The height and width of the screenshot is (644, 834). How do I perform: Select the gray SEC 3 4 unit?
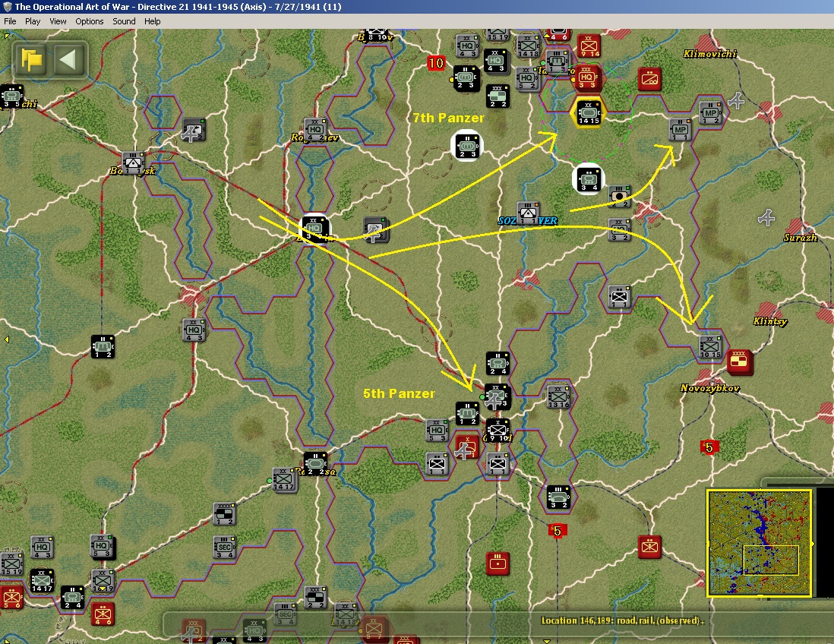pyautogui.click(x=224, y=547)
